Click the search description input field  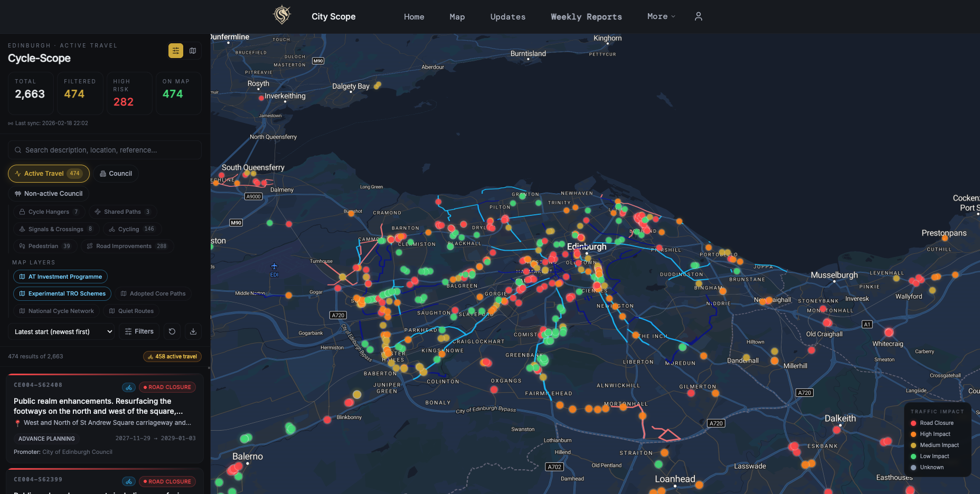[x=105, y=150]
